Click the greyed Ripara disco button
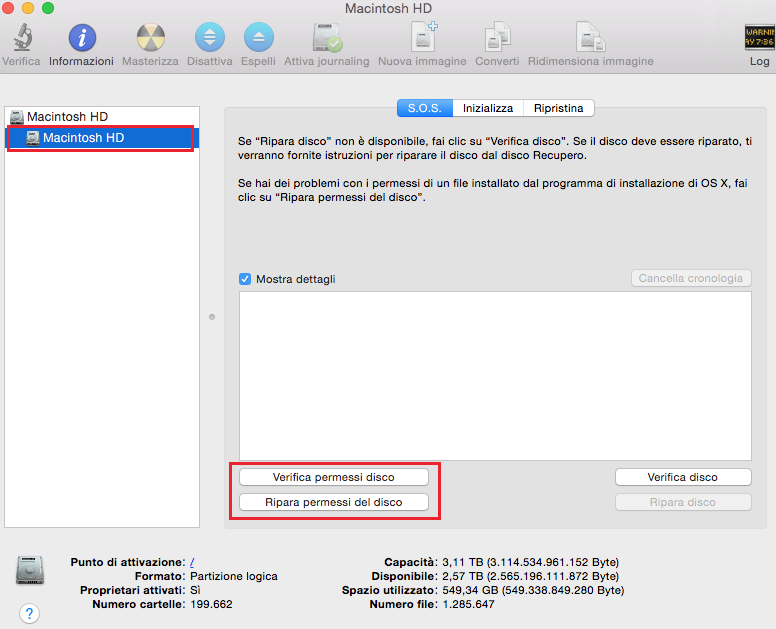Screen dimensions: 776x629 coord(683,502)
